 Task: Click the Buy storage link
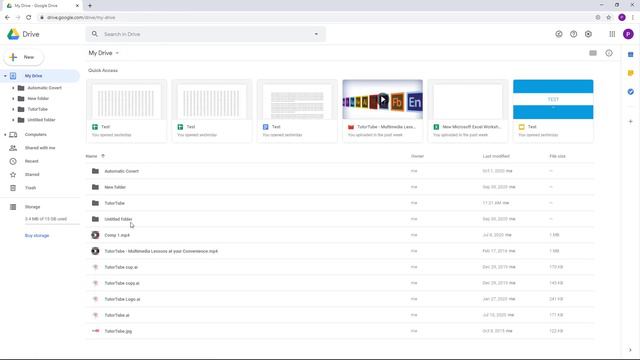pyautogui.click(x=37, y=236)
